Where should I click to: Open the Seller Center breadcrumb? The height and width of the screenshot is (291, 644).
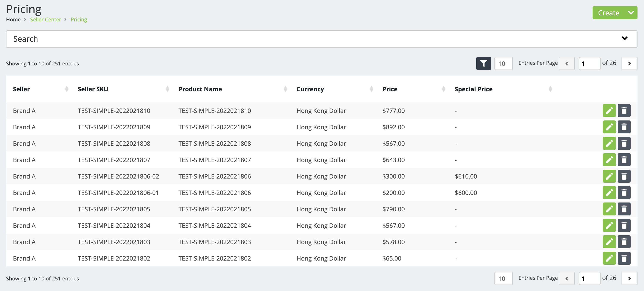[46, 19]
